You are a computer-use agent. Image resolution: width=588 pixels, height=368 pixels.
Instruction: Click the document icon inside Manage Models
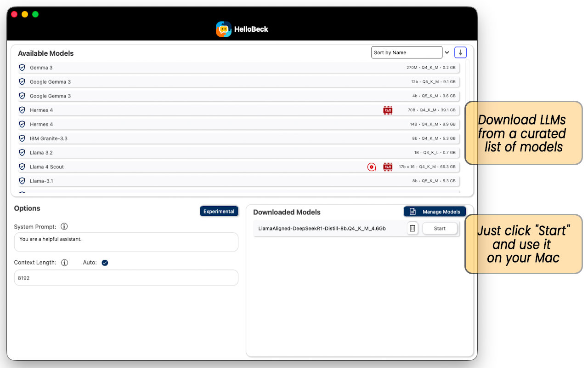coord(412,211)
